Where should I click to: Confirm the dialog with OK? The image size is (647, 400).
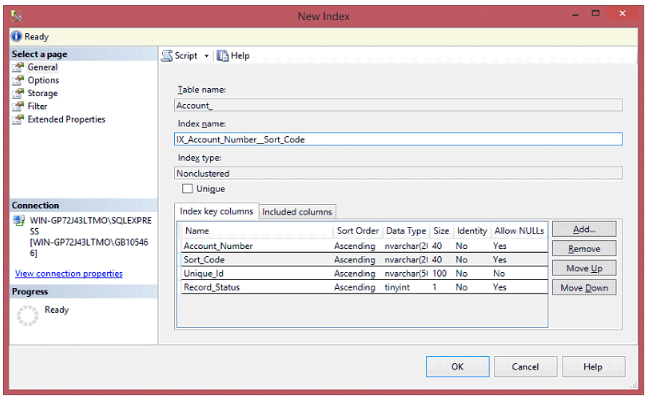457,367
